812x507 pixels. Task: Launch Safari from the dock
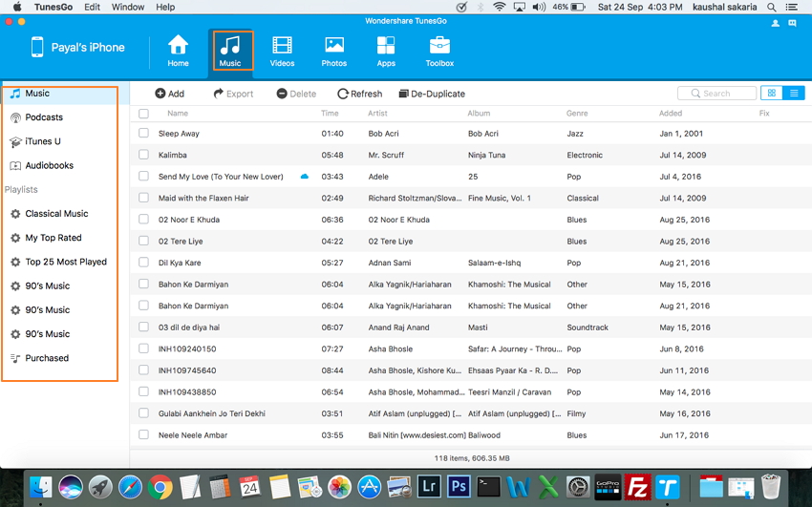tap(130, 487)
